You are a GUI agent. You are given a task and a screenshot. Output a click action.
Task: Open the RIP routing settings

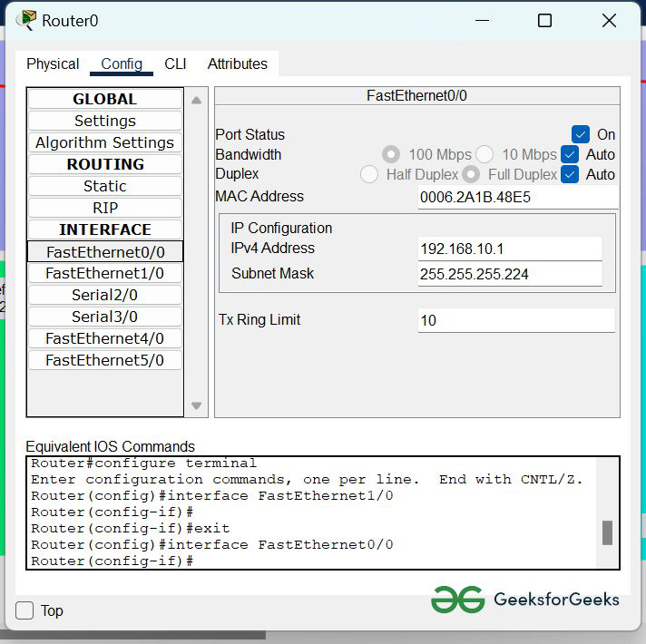pyautogui.click(x=105, y=208)
